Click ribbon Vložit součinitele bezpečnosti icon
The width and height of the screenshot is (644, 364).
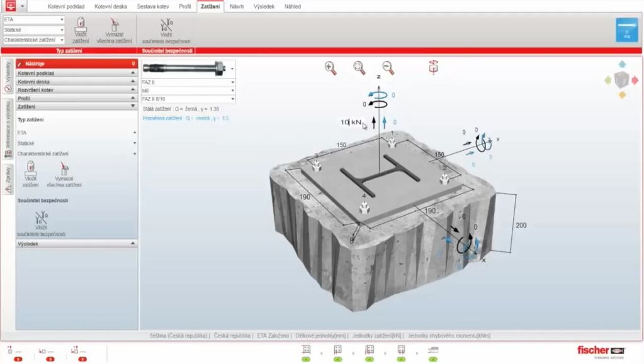pos(166,31)
